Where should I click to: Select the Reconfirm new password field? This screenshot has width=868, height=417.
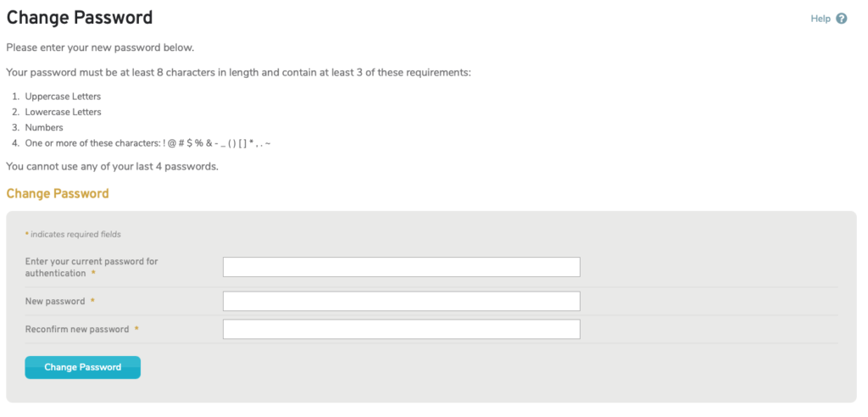click(x=401, y=329)
